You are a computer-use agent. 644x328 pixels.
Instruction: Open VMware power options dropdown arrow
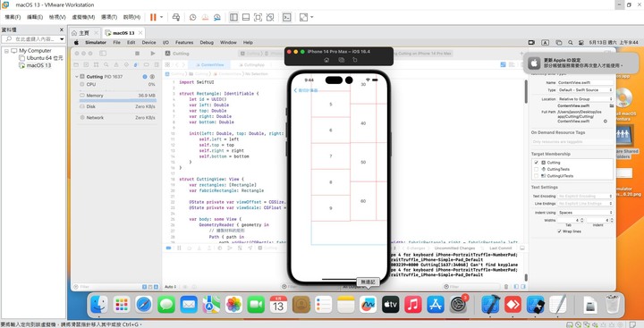(x=161, y=17)
